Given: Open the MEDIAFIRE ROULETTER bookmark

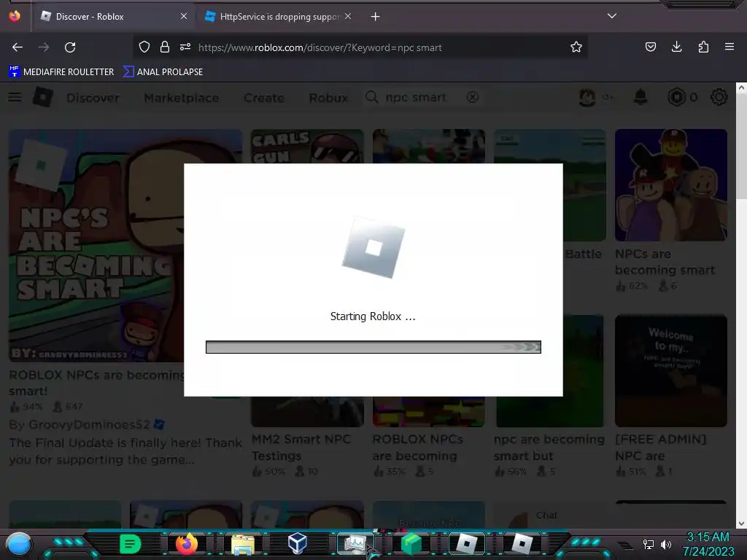Looking at the screenshot, I should [x=61, y=72].
